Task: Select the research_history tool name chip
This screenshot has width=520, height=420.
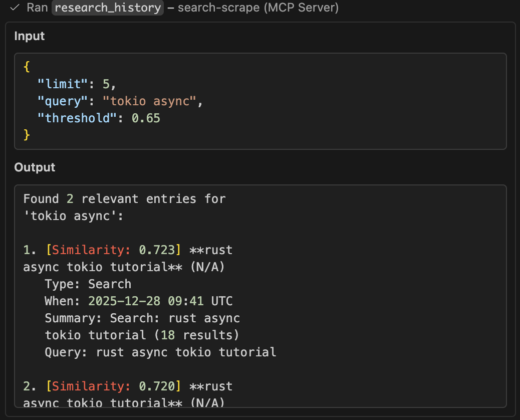Action: pos(107,8)
